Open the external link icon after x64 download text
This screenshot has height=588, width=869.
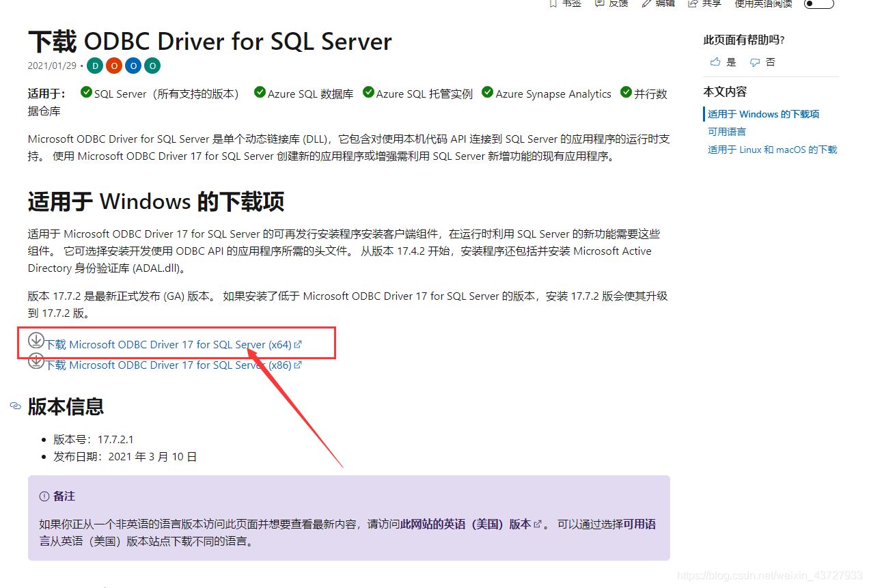tap(297, 344)
